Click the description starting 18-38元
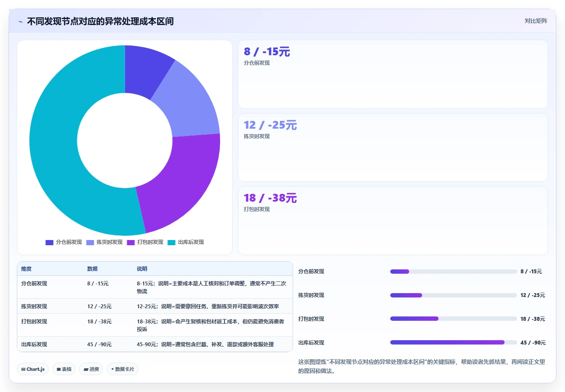This screenshot has width=565, height=392. coord(211,326)
